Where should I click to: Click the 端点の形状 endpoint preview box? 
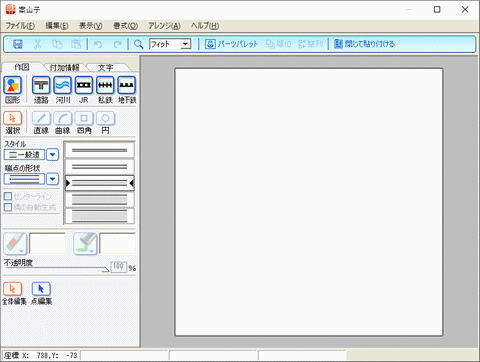(x=24, y=179)
